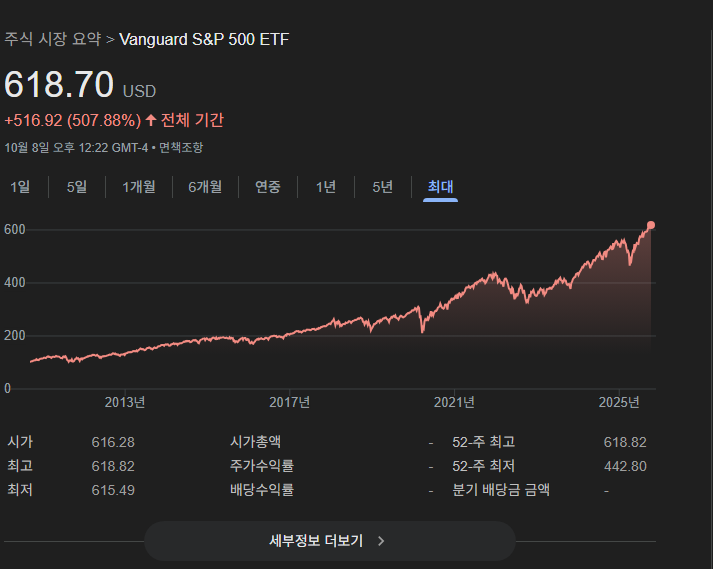The width and height of the screenshot is (713, 569).
Task: Click the USD currency label
Action: pos(139,91)
